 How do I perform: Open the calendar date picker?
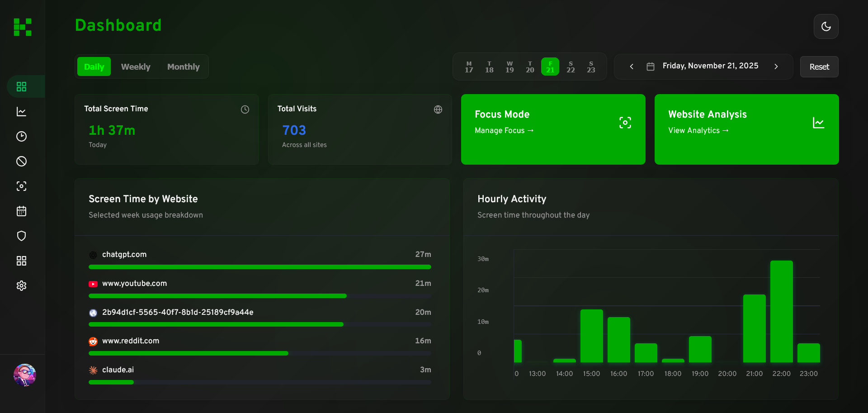[x=651, y=66]
